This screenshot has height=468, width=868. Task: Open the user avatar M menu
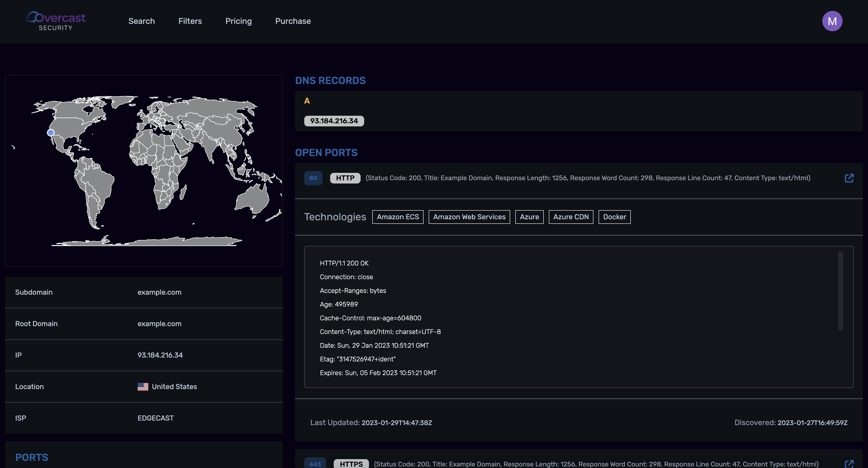[832, 21]
